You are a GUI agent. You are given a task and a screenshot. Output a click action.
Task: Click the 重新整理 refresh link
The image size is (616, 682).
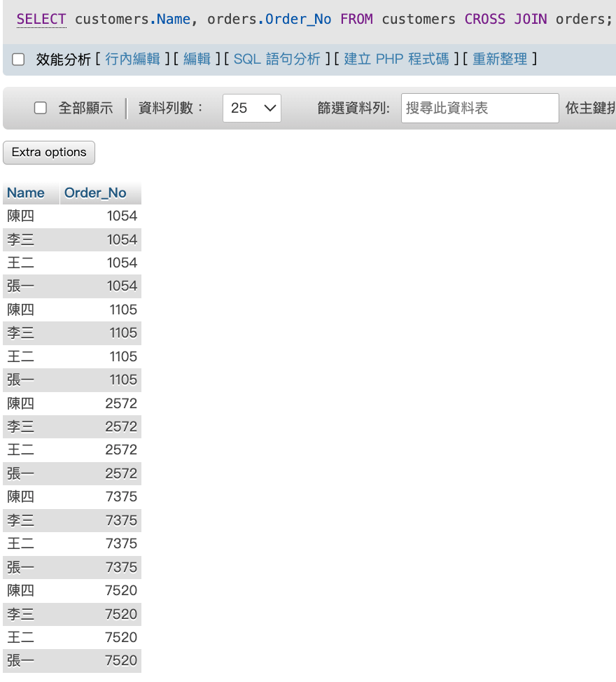click(x=500, y=60)
